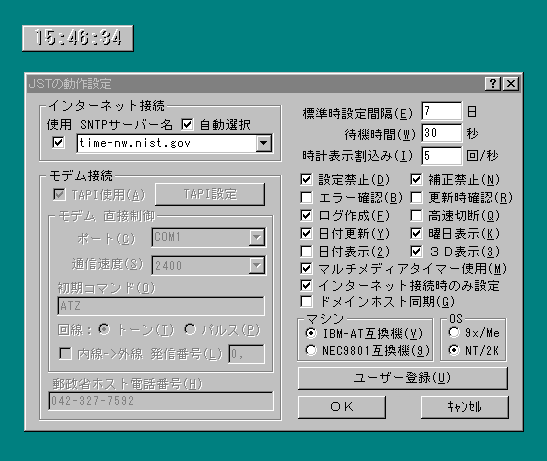Click the 標準時設定間隔(E) days field

coord(442,111)
